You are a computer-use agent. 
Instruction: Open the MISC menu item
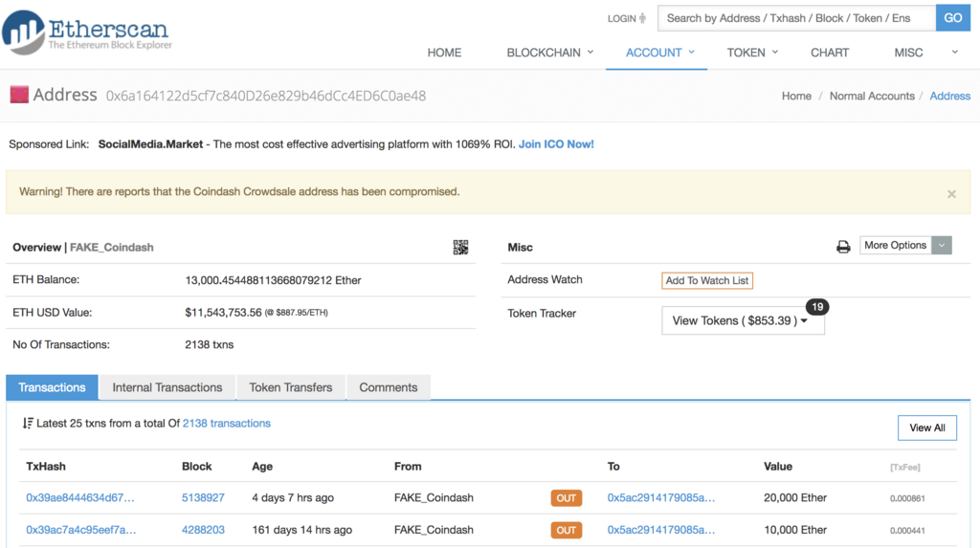click(x=908, y=54)
